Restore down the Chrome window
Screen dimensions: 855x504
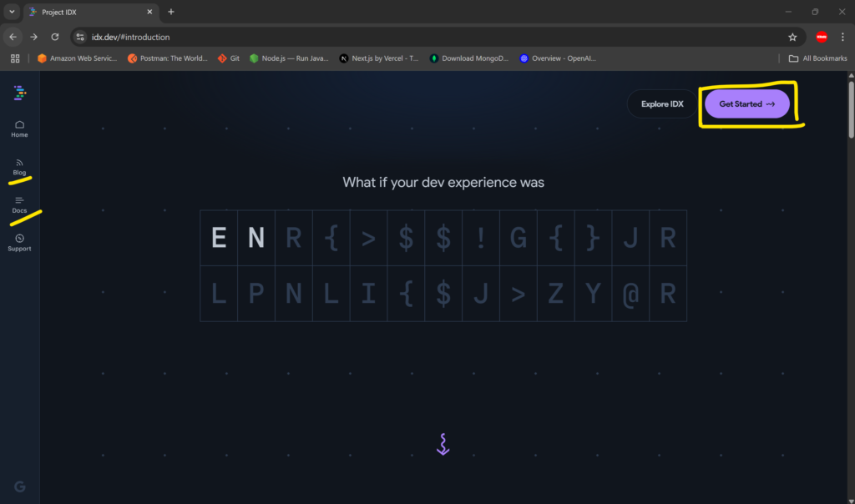click(x=815, y=12)
